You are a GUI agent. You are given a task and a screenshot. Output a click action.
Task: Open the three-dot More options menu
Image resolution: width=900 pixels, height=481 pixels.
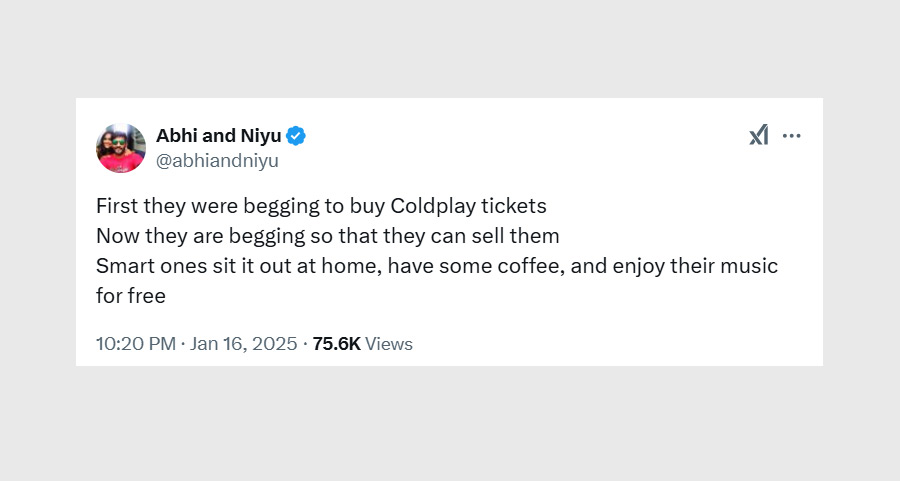point(792,136)
